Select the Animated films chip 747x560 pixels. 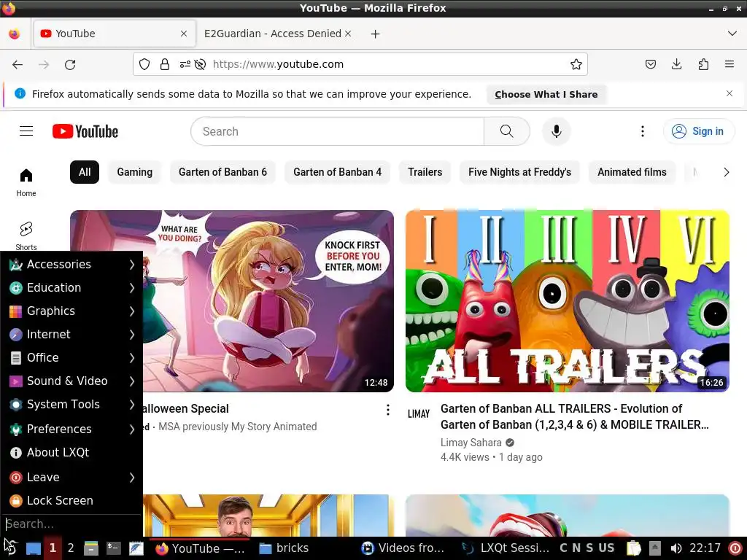point(632,172)
